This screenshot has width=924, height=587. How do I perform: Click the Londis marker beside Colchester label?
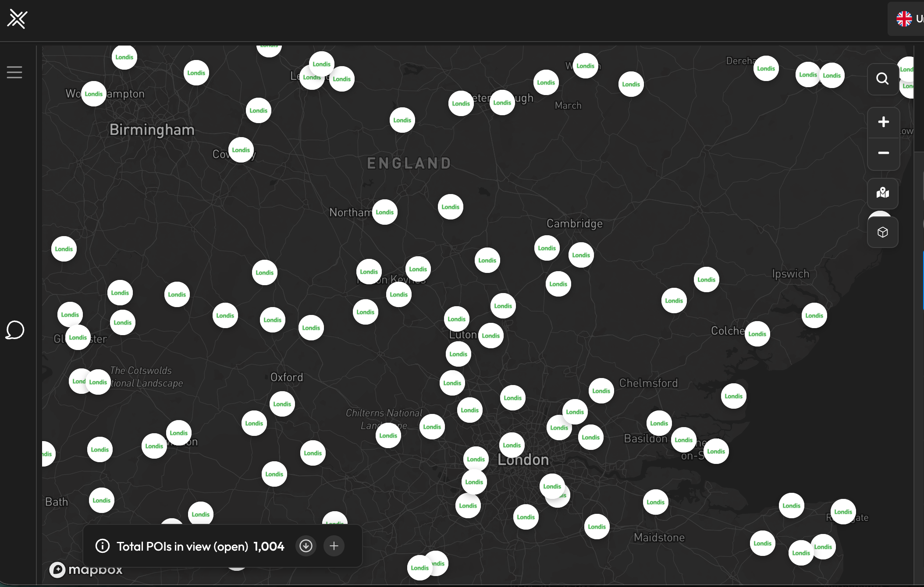(x=757, y=334)
